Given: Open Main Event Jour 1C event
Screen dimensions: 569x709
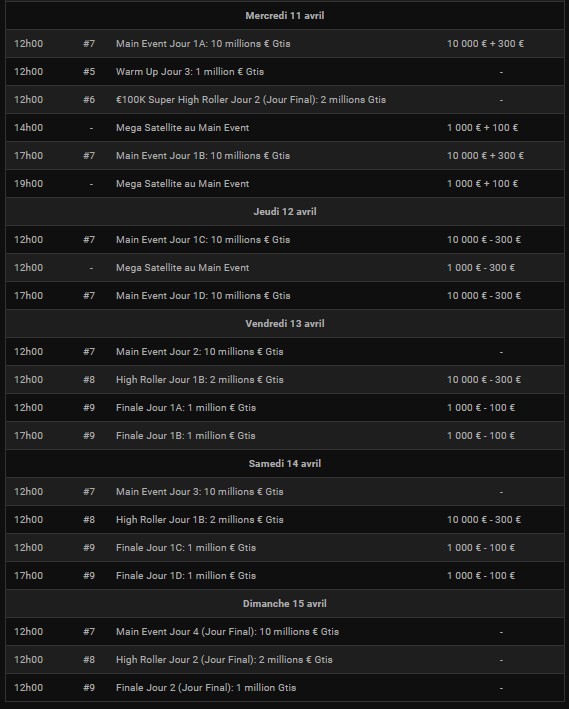Looking at the screenshot, I should pos(284,240).
